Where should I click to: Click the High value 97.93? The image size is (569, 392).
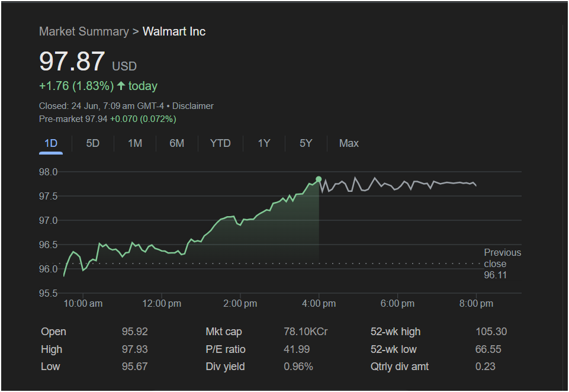[134, 349]
